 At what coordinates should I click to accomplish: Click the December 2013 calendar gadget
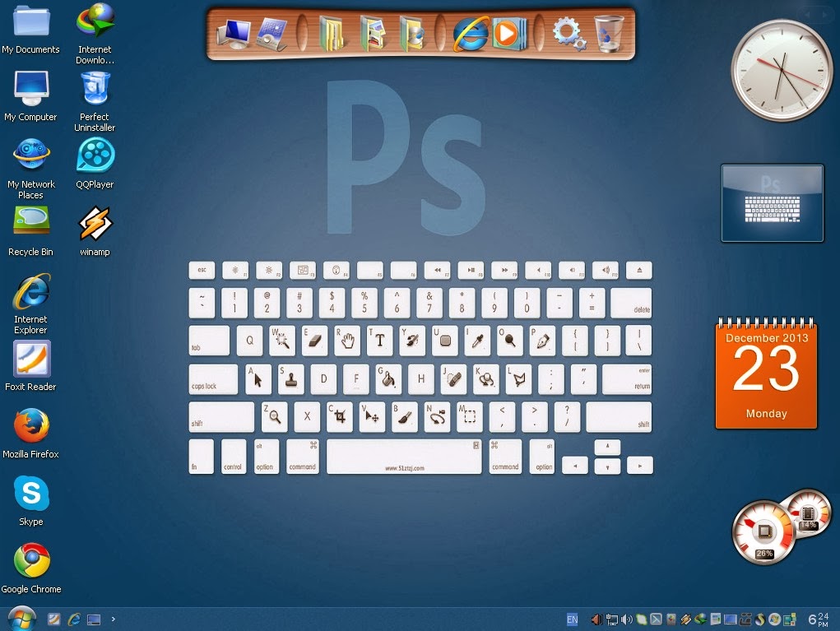coord(766,373)
